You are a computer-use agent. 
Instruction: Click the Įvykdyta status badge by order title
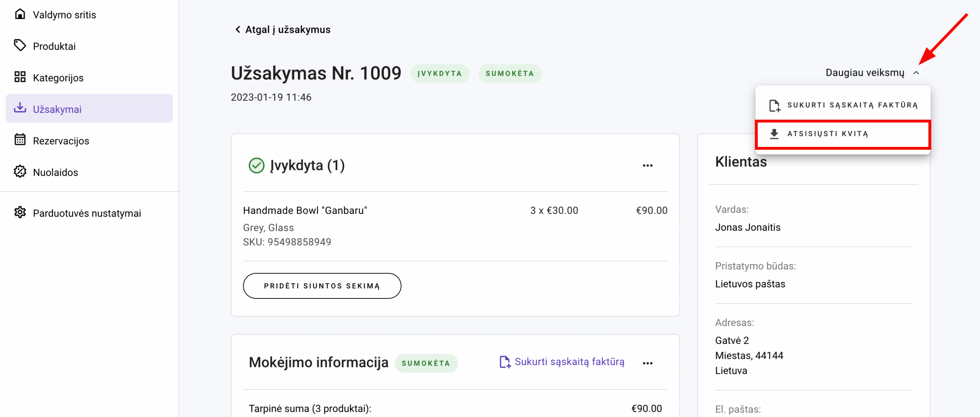pos(439,73)
